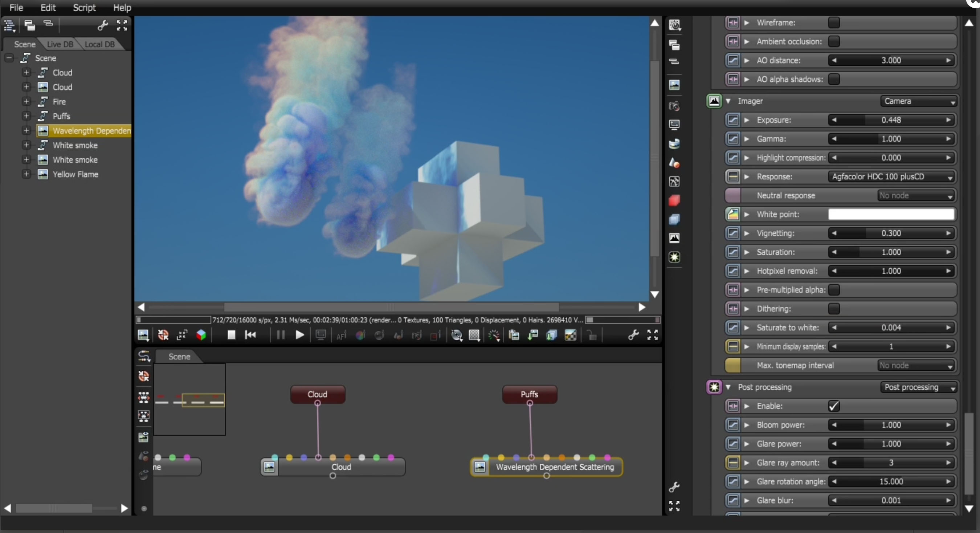
Task: Click the White point color swatch
Action: click(x=891, y=215)
